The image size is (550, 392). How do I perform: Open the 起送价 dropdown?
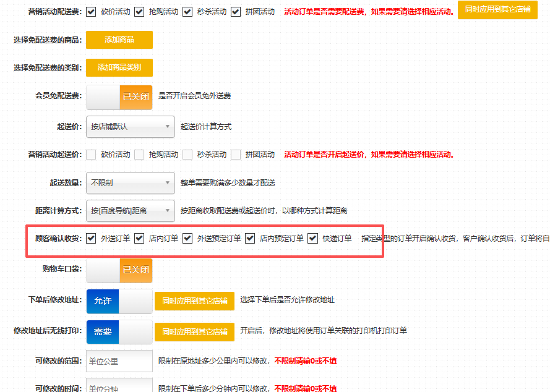tap(130, 127)
